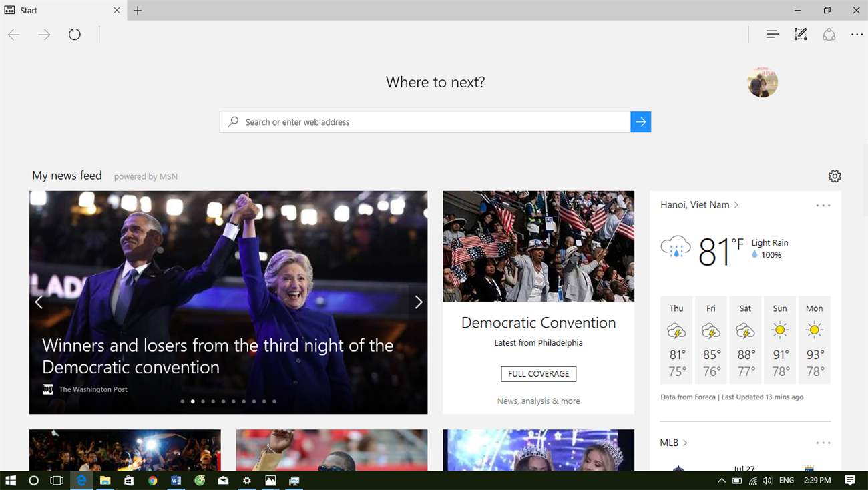This screenshot has width=868, height=490.
Task: Click the 'powered by MSN' text
Action: click(146, 176)
